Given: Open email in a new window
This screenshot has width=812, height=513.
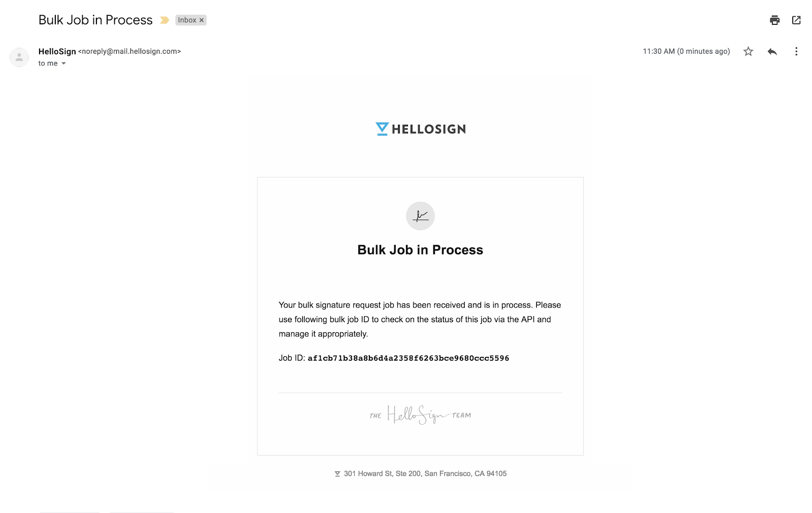Looking at the screenshot, I should (x=796, y=20).
